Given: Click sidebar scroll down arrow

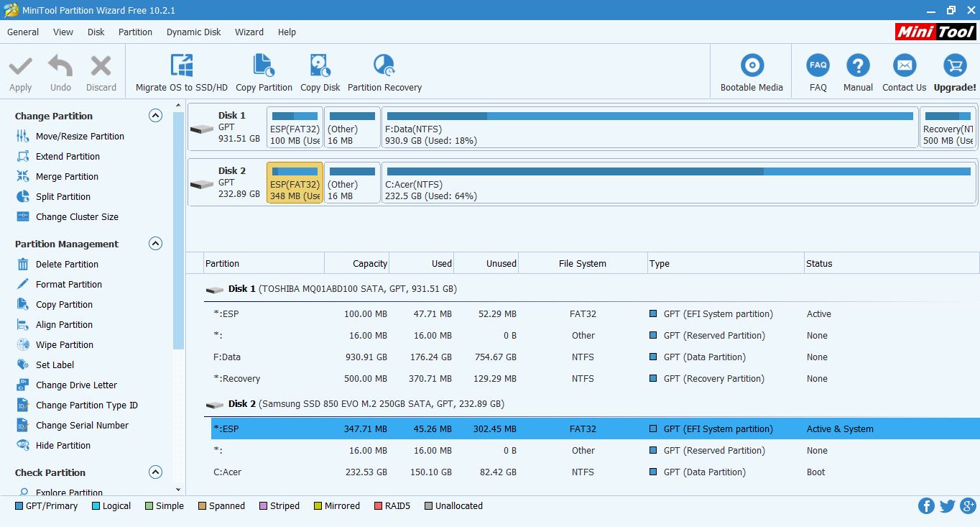Looking at the screenshot, I should pos(179,490).
